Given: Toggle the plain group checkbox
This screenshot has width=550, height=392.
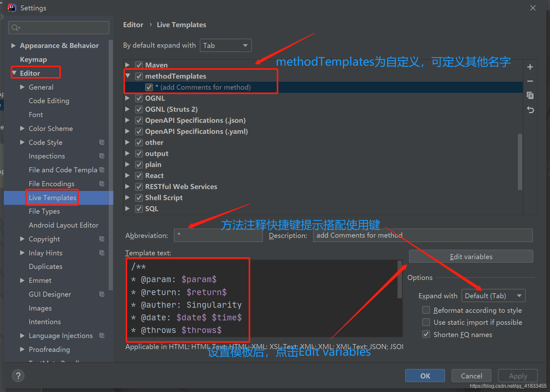Looking at the screenshot, I should [x=139, y=164].
